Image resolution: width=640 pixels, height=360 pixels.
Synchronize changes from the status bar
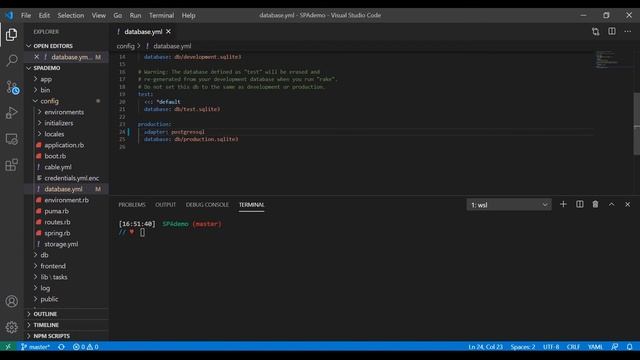point(61,347)
